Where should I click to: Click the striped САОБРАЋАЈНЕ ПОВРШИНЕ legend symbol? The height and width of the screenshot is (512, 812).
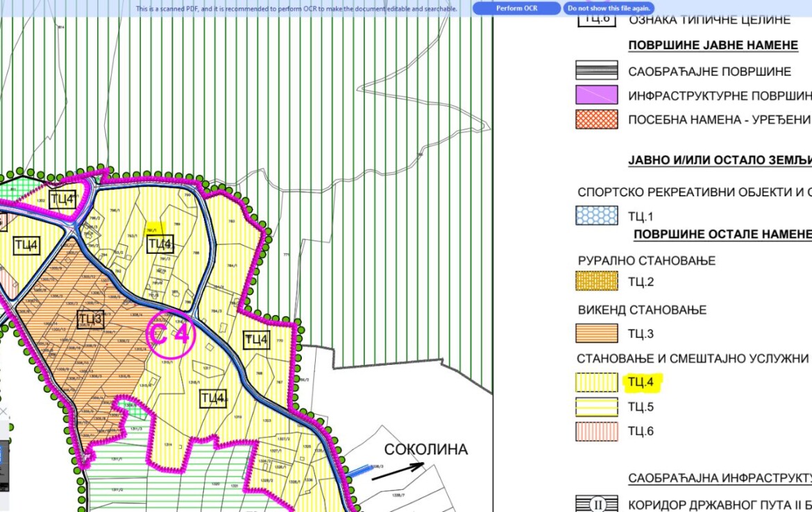click(596, 71)
